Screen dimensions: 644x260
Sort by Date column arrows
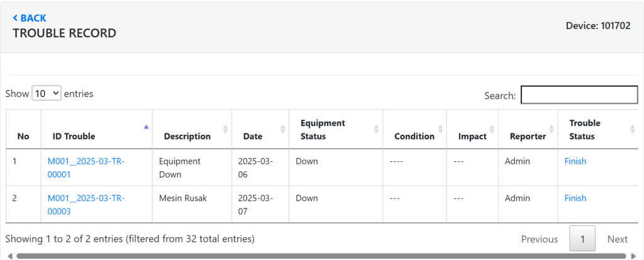[282, 129]
